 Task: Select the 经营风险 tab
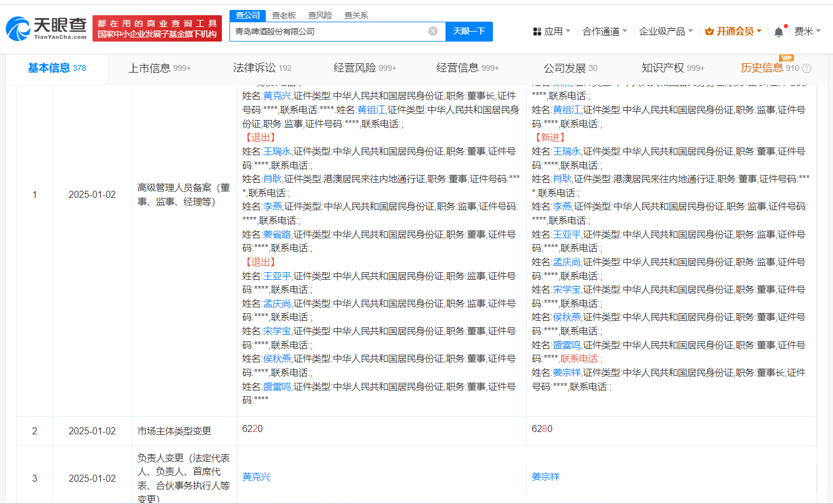(x=365, y=68)
